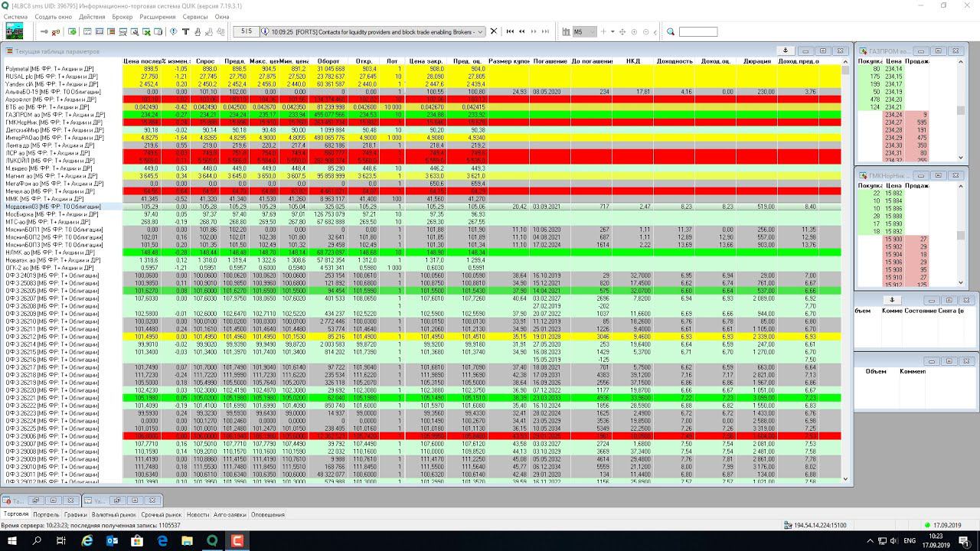Click the ГАЗПРОМ order book scrollbar
The height and width of the screenshot is (551, 980).
point(961,111)
